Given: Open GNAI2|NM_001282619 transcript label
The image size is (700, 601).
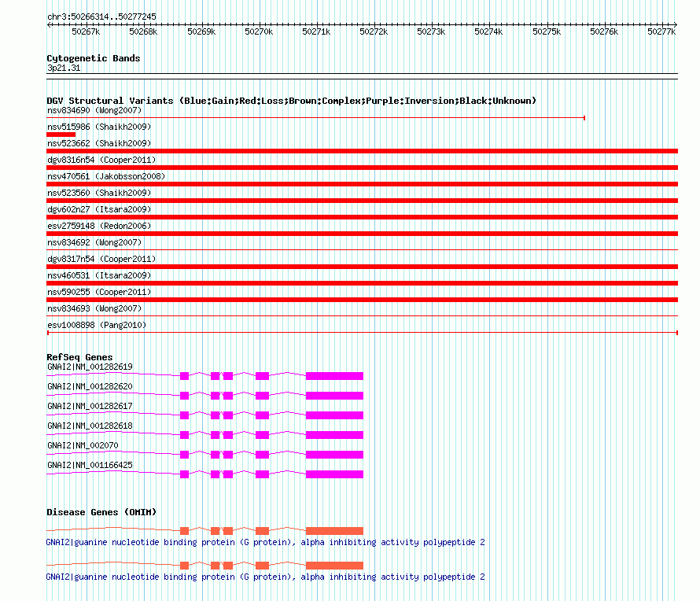Looking at the screenshot, I should click(x=90, y=367).
